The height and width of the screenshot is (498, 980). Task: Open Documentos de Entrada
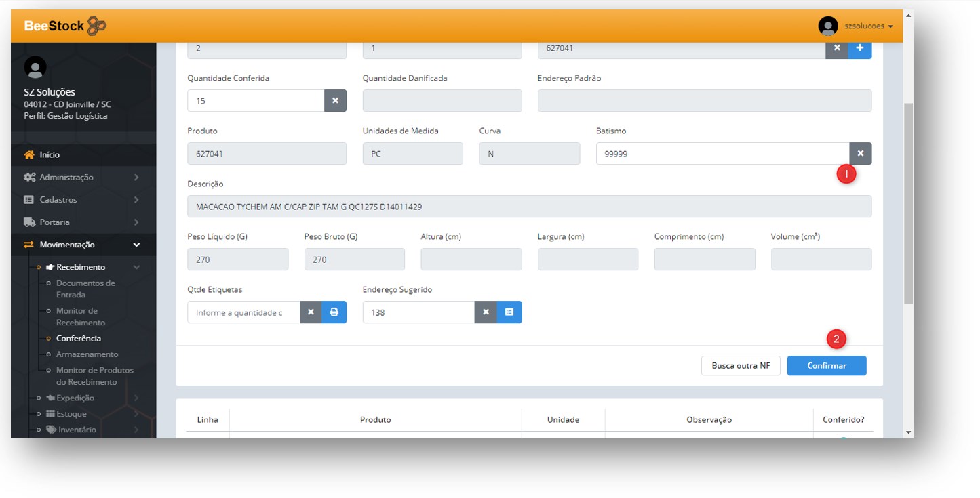[85, 289]
